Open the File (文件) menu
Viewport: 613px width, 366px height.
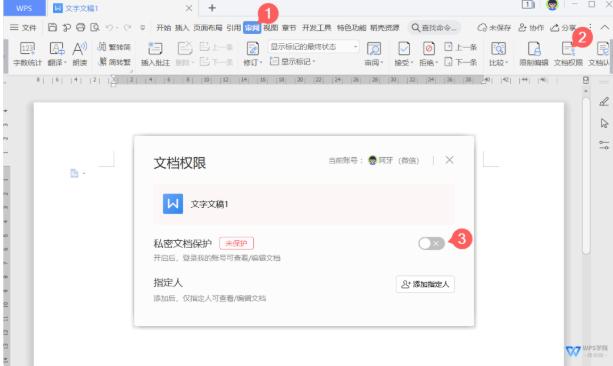23,27
